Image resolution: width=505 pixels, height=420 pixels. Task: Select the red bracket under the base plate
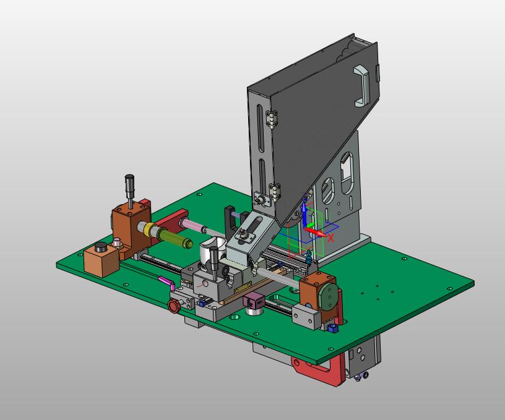(x=318, y=370)
